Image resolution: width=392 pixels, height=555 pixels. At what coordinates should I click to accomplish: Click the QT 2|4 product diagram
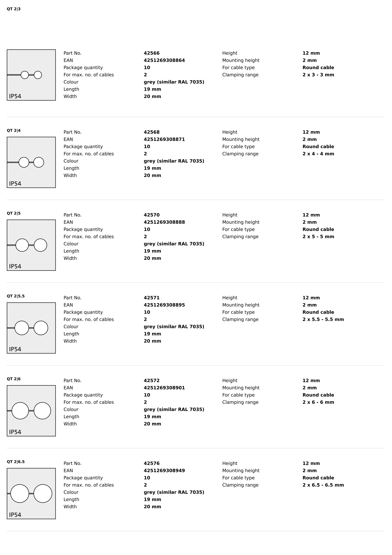(x=31, y=162)
